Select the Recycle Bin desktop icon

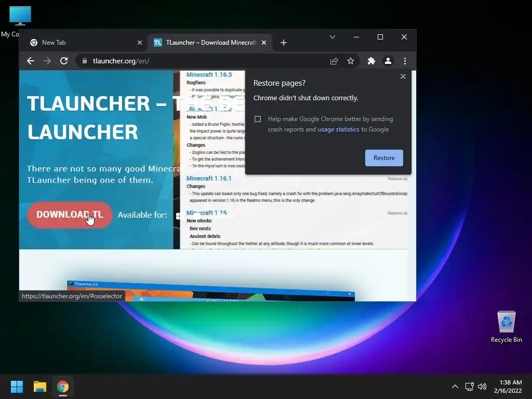pos(506,326)
